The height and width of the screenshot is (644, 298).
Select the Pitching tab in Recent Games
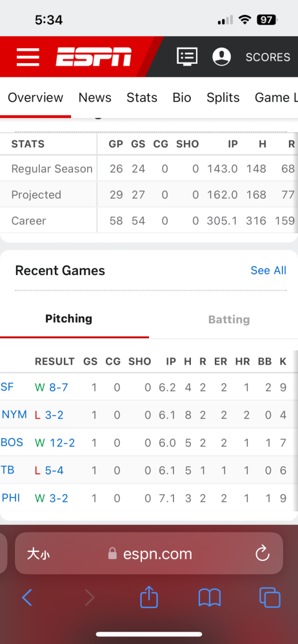69,319
